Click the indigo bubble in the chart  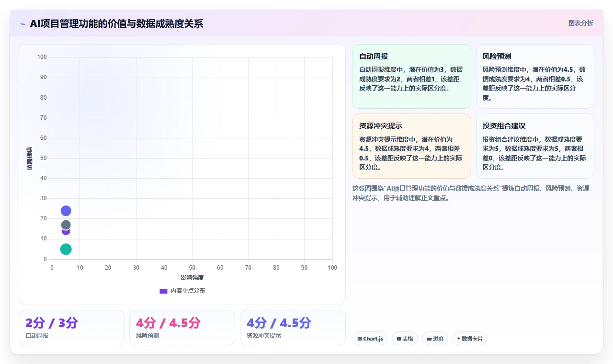(66, 211)
